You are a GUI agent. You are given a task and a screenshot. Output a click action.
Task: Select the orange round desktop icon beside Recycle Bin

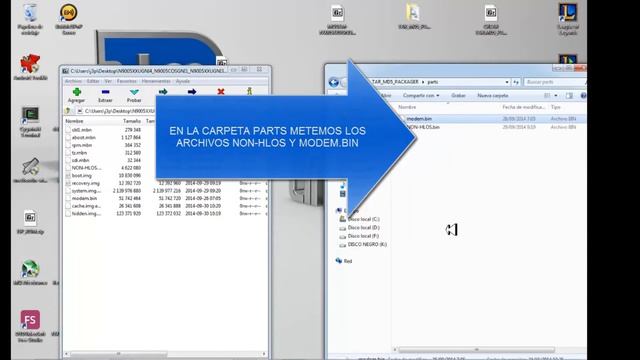click(x=69, y=13)
